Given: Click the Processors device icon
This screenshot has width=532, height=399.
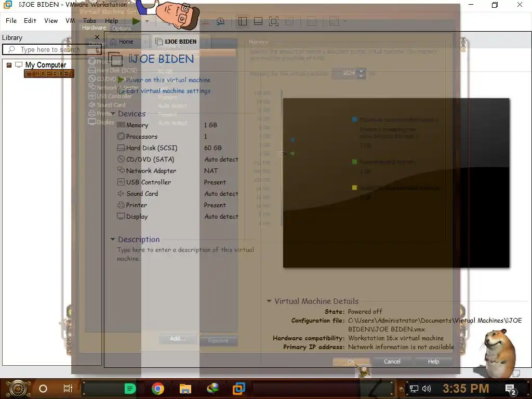Looking at the screenshot, I should (x=121, y=137).
